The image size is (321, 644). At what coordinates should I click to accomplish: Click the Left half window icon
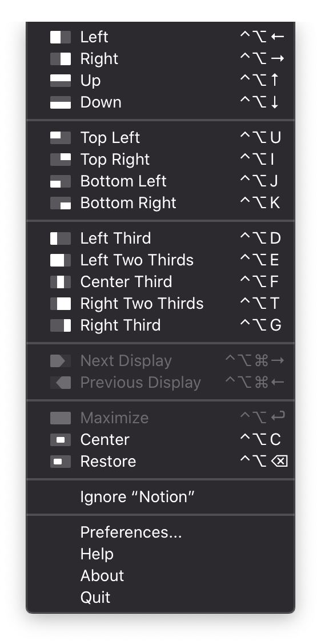pos(61,37)
